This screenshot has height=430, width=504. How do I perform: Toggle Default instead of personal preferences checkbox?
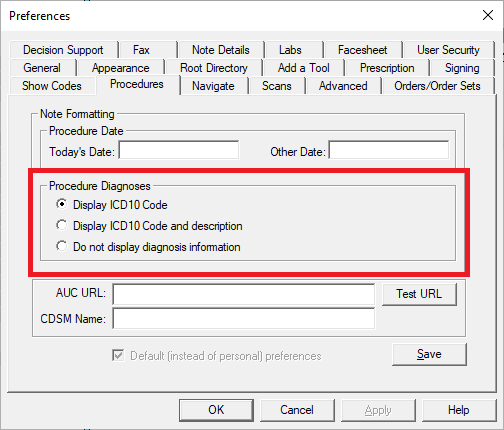(118, 355)
